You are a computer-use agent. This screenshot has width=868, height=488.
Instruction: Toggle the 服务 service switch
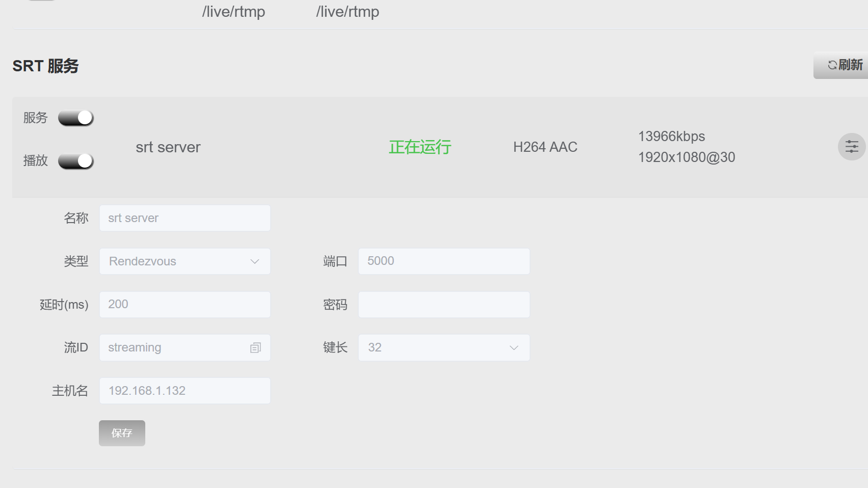(76, 118)
